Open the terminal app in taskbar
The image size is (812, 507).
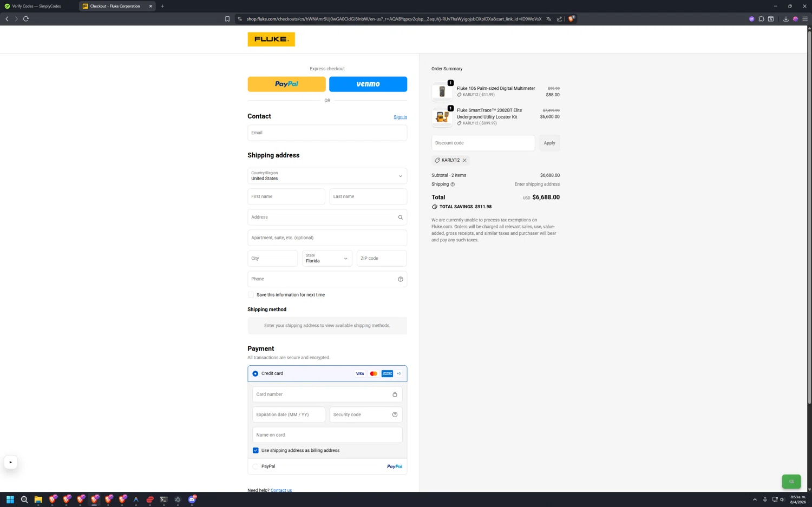coord(164,499)
